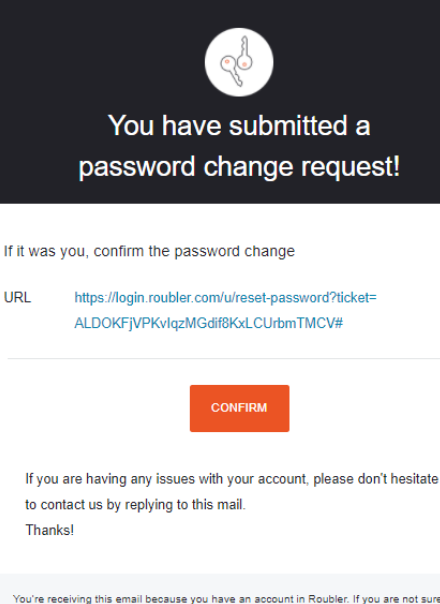Confirm the password change with orange button
440x604 pixels.
pos(239,408)
